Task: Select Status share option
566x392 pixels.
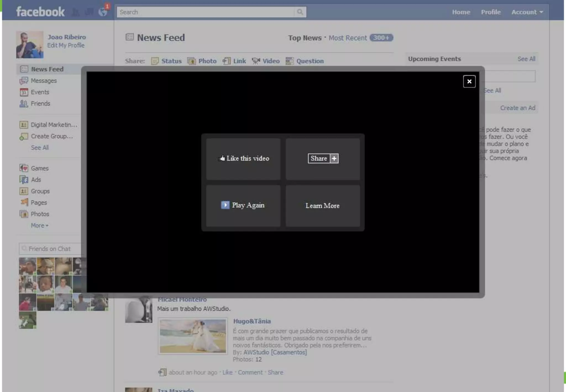Action: click(166, 61)
